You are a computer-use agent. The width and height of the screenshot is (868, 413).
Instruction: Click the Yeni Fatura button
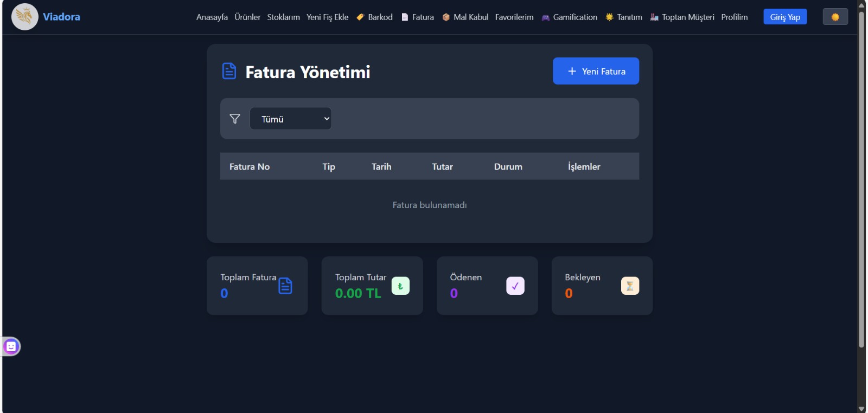click(596, 71)
